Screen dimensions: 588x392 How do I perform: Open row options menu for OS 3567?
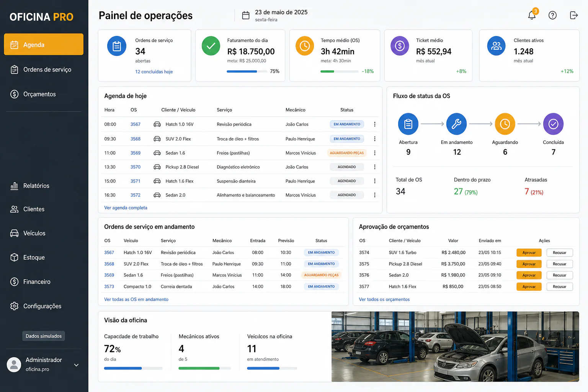374,124
